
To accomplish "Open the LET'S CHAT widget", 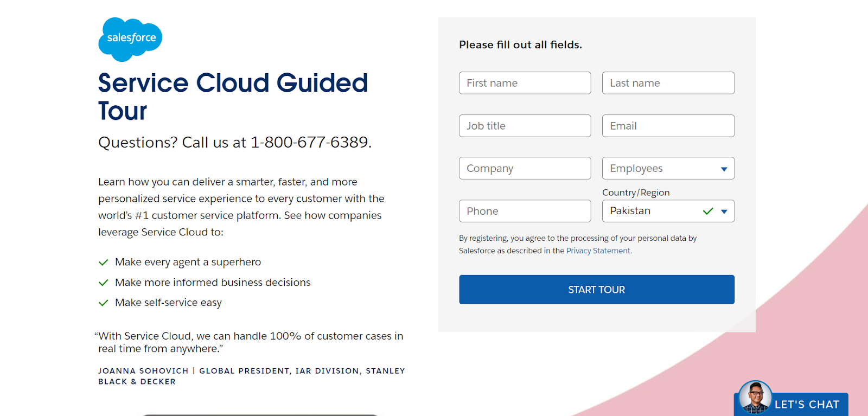I will tap(806, 405).
